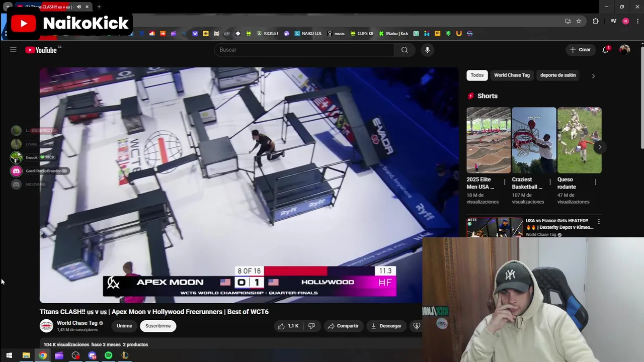The width and height of the screenshot is (644, 362).
Task: Open the Craziest Basketball short
Action: (534, 140)
